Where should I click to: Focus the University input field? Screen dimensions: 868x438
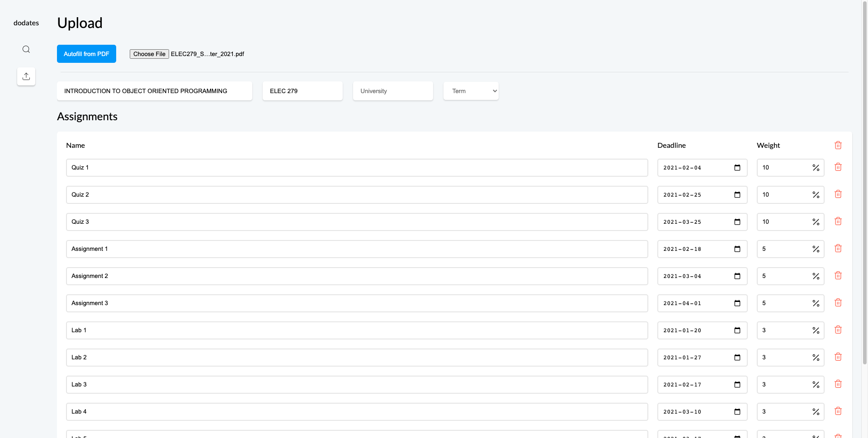pos(393,91)
